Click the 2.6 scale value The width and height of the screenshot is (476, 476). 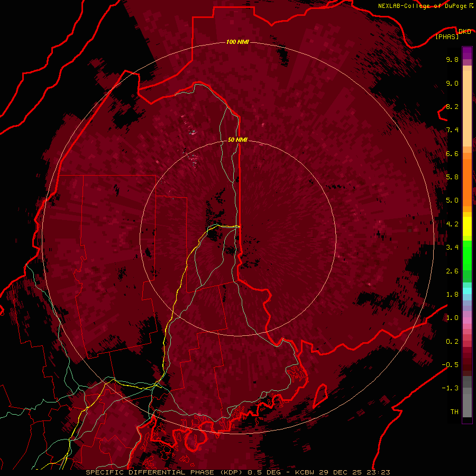point(452,271)
